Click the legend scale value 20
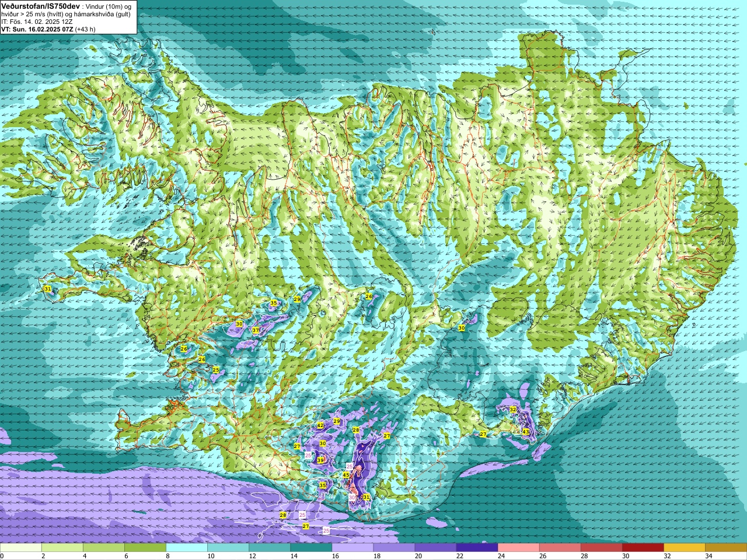This screenshot has height=560, width=747. tap(418, 556)
